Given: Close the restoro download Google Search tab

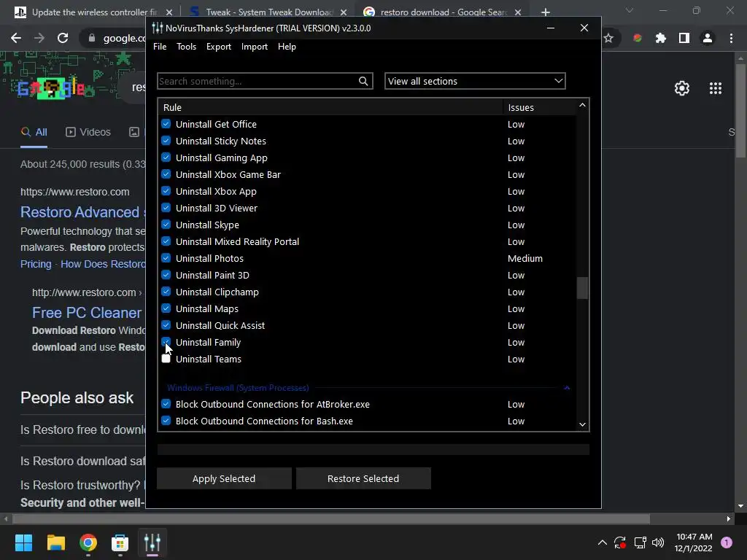Looking at the screenshot, I should (x=518, y=12).
